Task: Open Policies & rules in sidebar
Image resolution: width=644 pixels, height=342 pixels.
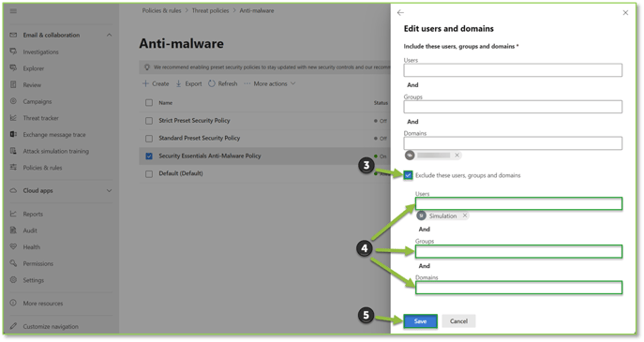Action: point(42,168)
